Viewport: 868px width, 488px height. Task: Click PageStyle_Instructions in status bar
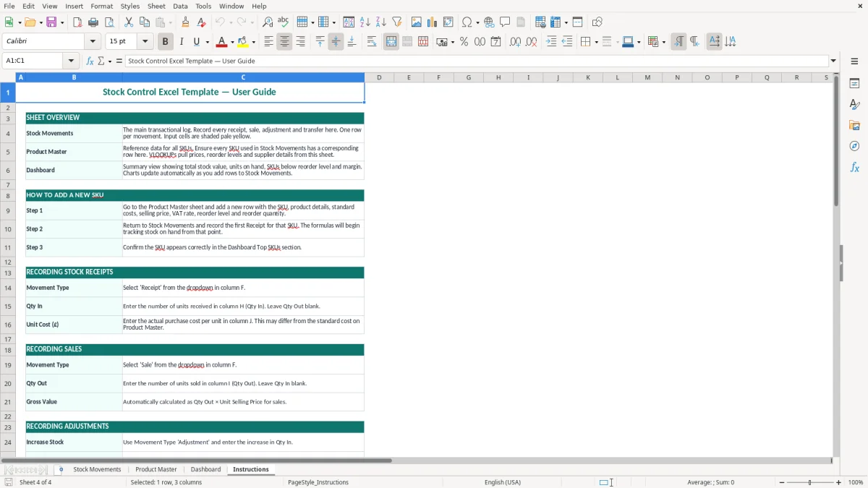(318, 482)
